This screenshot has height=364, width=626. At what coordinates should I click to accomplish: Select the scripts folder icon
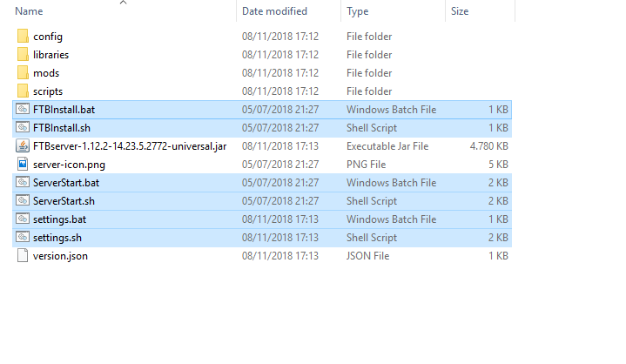[x=23, y=91]
